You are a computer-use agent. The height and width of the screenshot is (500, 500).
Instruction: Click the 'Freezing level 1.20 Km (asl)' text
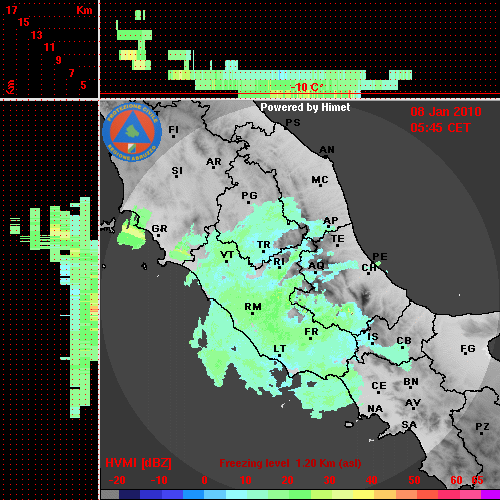coord(290,463)
